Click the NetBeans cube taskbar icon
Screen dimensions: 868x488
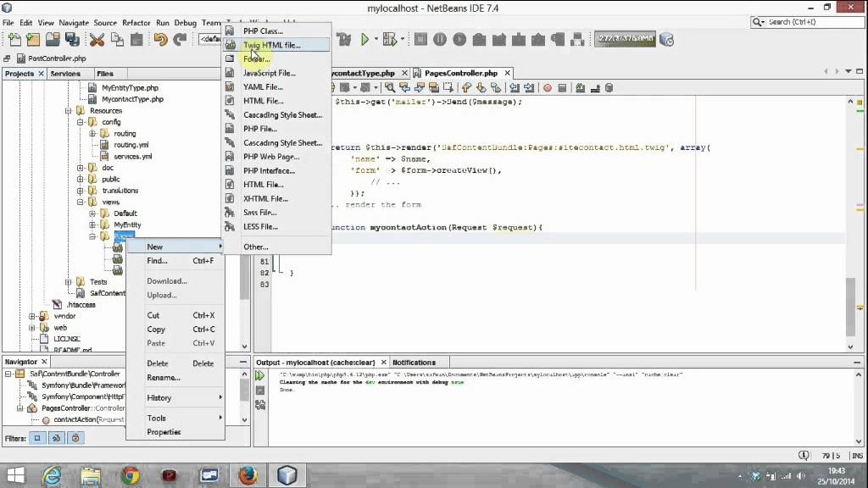click(x=287, y=475)
